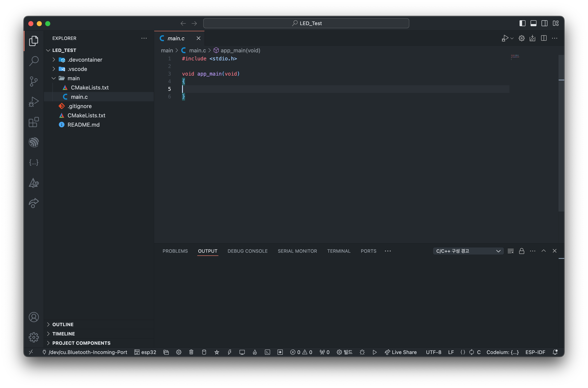588x388 pixels.
Task: Click the full clean trash icon in status bar
Action: [x=191, y=352]
